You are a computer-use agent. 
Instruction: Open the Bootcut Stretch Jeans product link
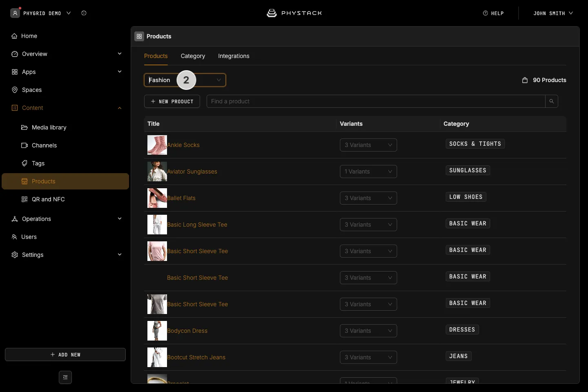coord(196,357)
